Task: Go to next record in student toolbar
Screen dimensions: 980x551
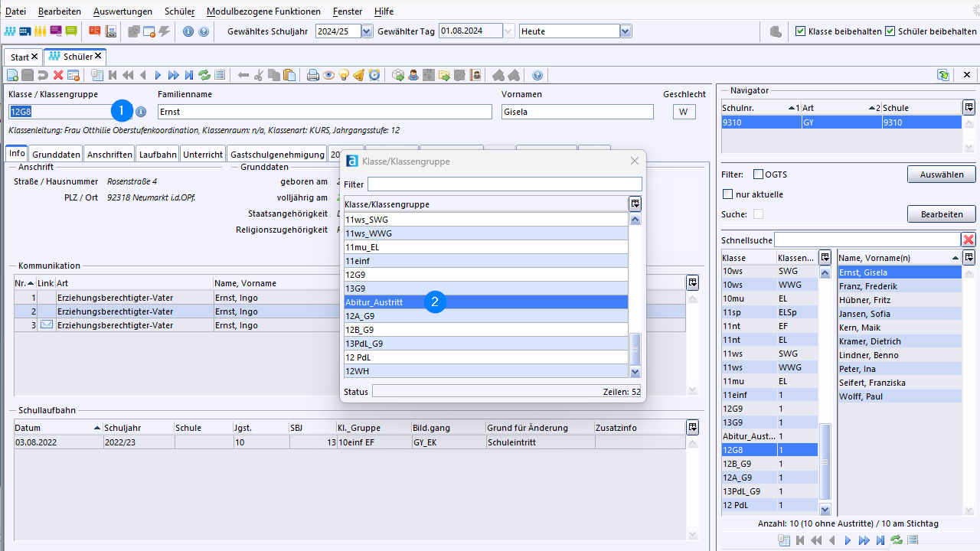Action: (x=158, y=75)
